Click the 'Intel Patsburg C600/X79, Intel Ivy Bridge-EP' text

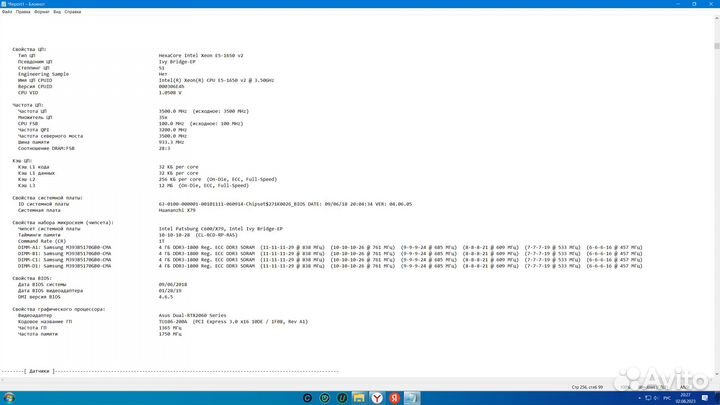point(221,229)
